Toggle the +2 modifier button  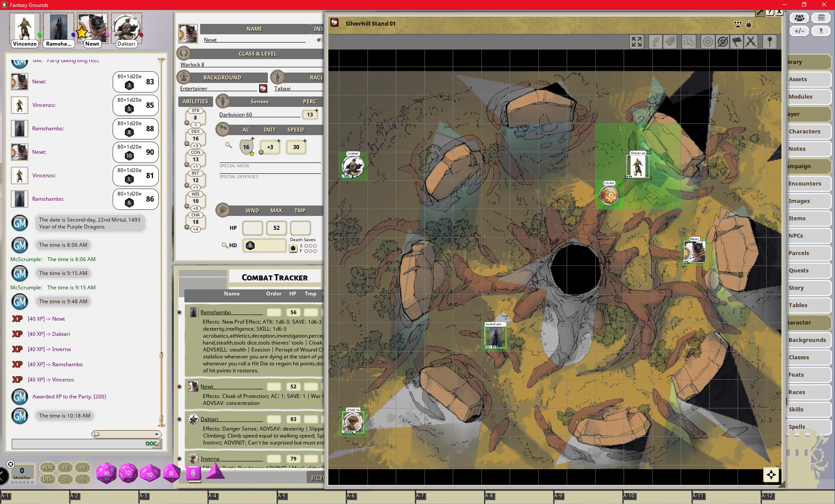pos(65,468)
